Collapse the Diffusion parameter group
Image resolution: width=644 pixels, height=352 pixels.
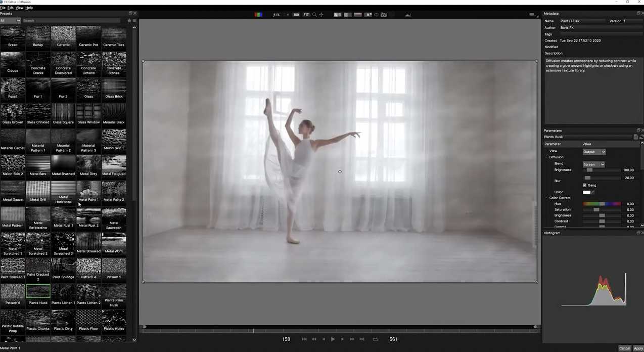point(546,157)
